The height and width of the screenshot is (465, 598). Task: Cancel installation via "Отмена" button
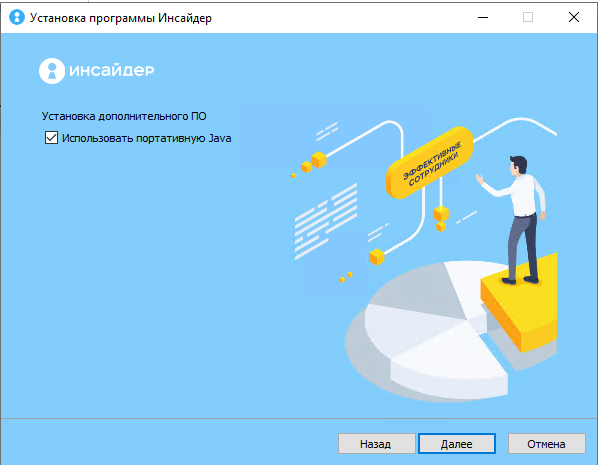tap(547, 444)
